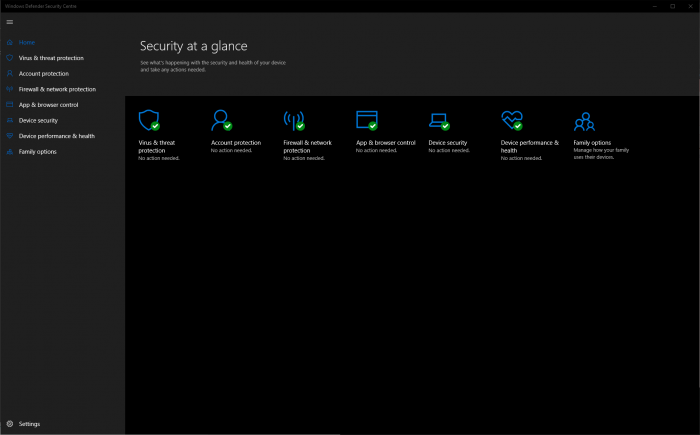
Task: Click the App & browser control window icon
Action: point(366,120)
